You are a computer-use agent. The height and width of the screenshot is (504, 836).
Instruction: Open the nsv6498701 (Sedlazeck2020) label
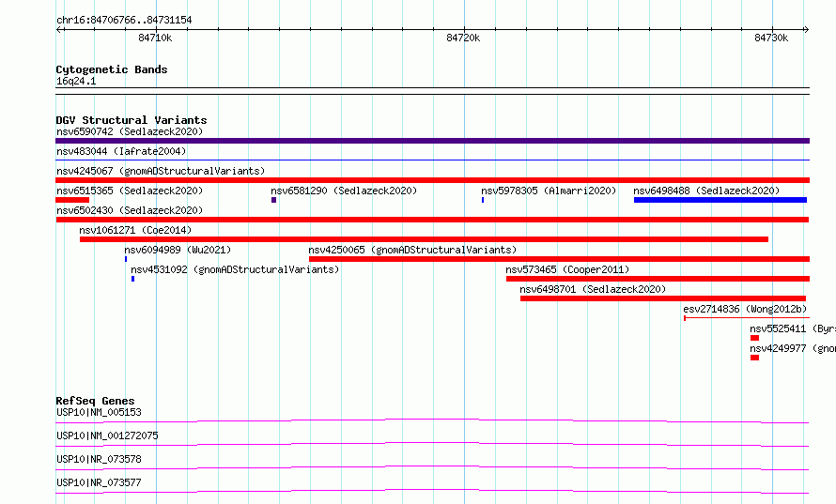593,289
